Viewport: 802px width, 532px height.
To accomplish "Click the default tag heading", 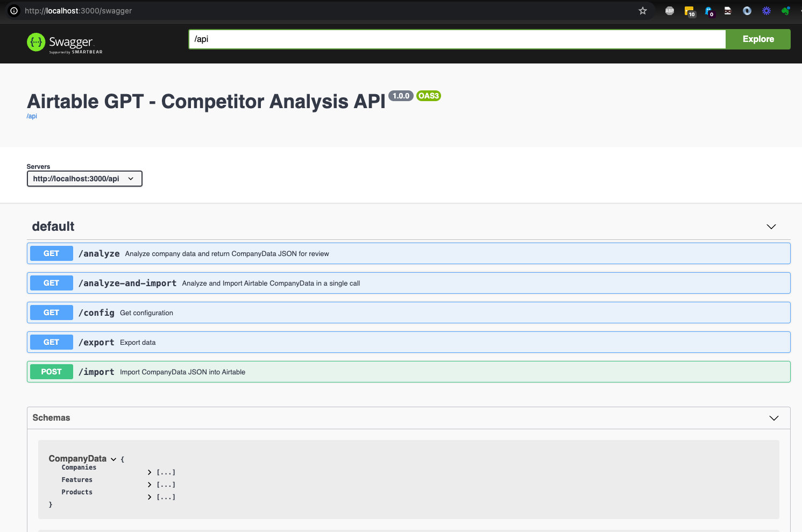I will 53,226.
